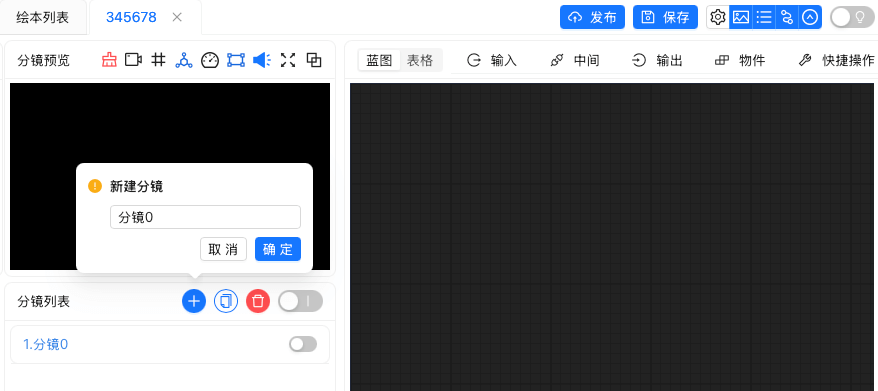The width and height of the screenshot is (878, 391).
Task: Toggle the switch in 分镜列表 header
Action: click(x=301, y=301)
